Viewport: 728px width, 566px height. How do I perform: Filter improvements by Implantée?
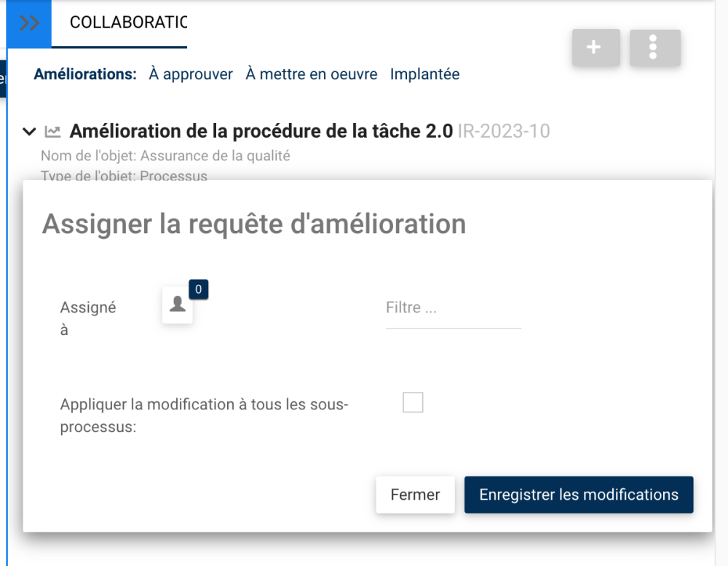[x=424, y=74]
